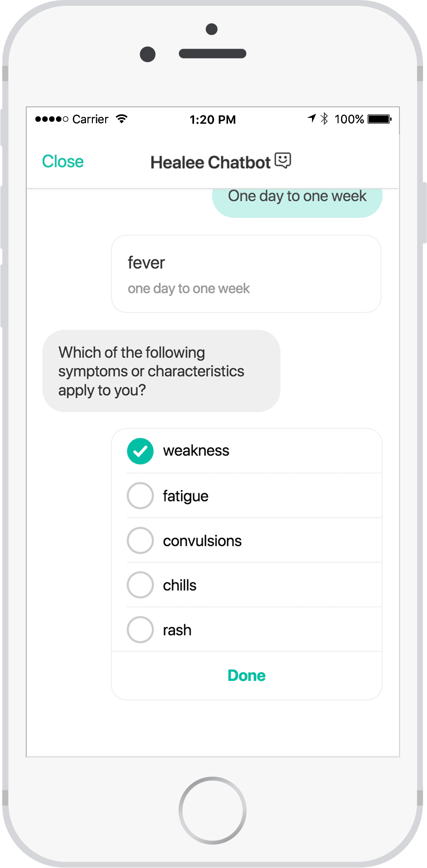Enable the chills symptom checkbox
Viewport: 427px width, 868px height.
click(141, 585)
